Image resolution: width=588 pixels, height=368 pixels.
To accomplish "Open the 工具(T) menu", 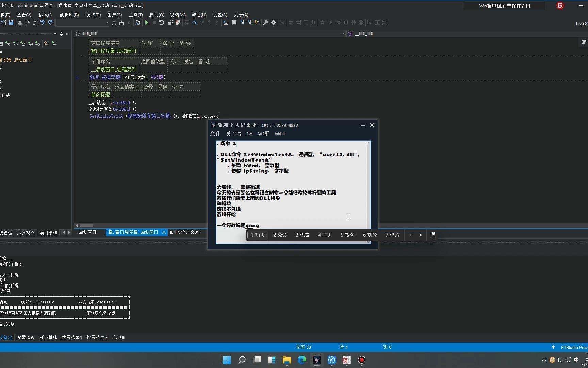I will pos(136,15).
